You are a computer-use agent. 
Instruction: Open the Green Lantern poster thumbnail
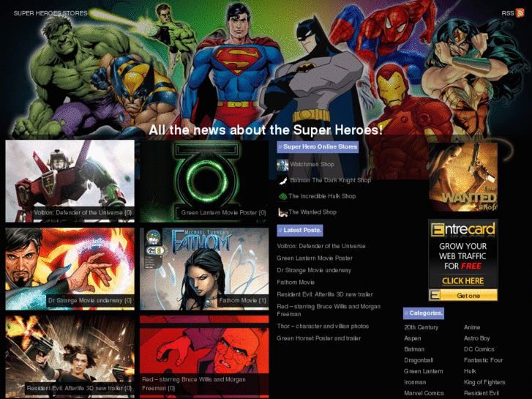204,181
